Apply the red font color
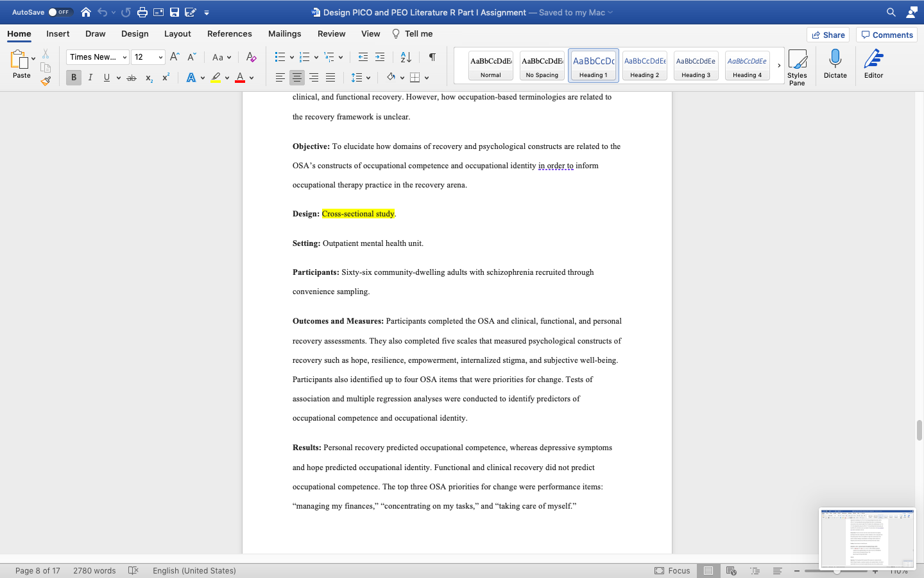The width and height of the screenshot is (924, 578). click(x=240, y=78)
